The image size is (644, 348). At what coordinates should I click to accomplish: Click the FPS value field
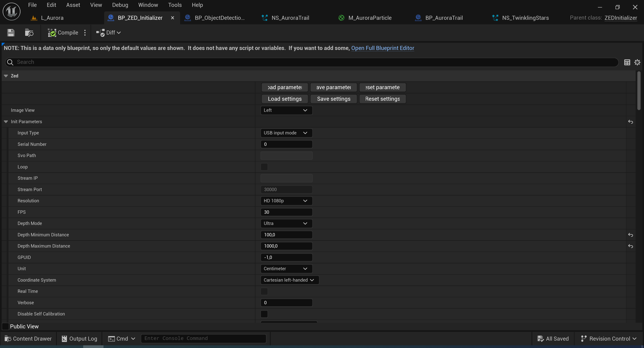coord(286,212)
